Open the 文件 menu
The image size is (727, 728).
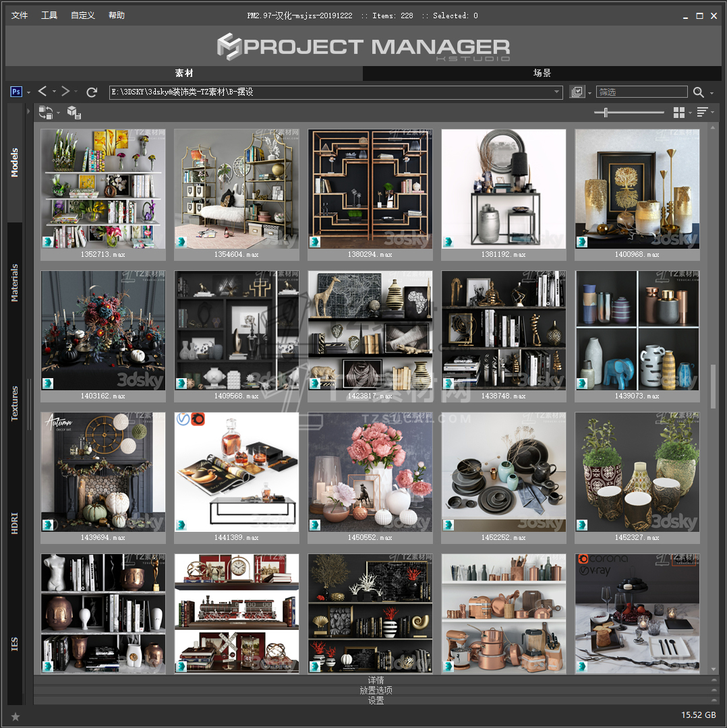(20, 16)
